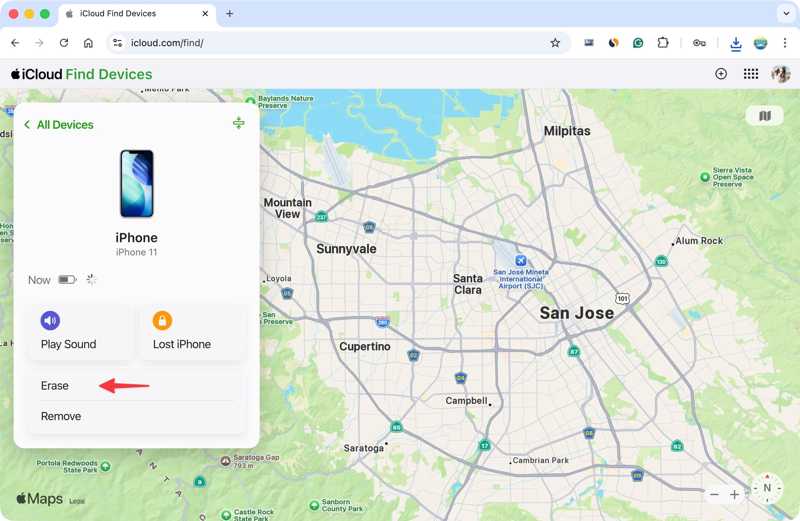View site information icon in address bar
The width and height of the screenshot is (800, 521).
point(118,43)
